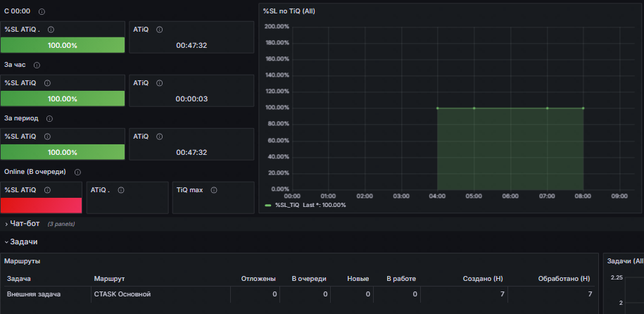
Task: Open '%SL по TiQ (All)' panel title menu
Action: 289,11
